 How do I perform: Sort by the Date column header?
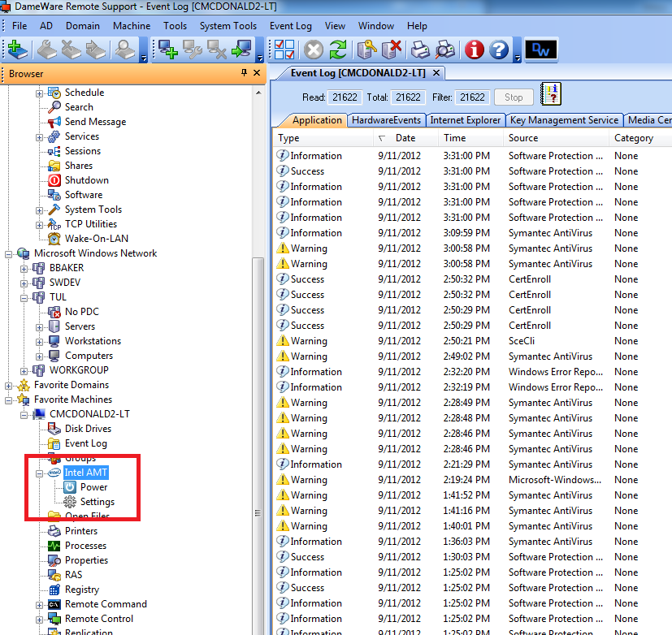click(405, 138)
